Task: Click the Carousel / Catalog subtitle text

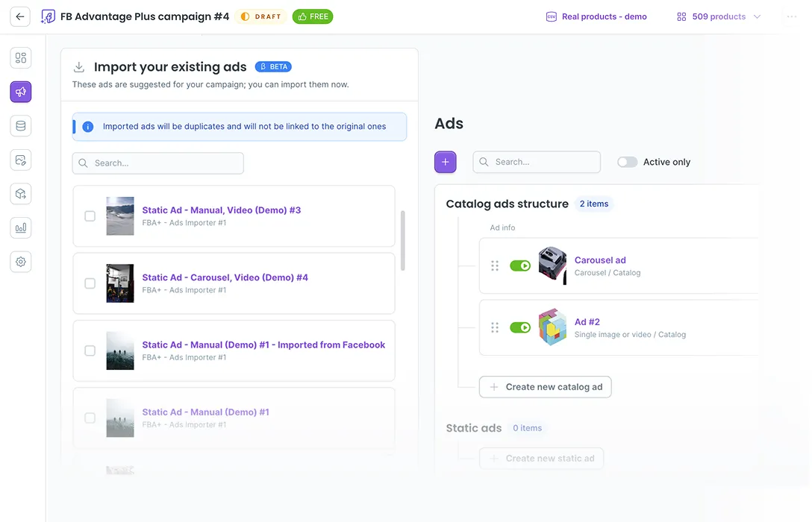Action: point(608,273)
